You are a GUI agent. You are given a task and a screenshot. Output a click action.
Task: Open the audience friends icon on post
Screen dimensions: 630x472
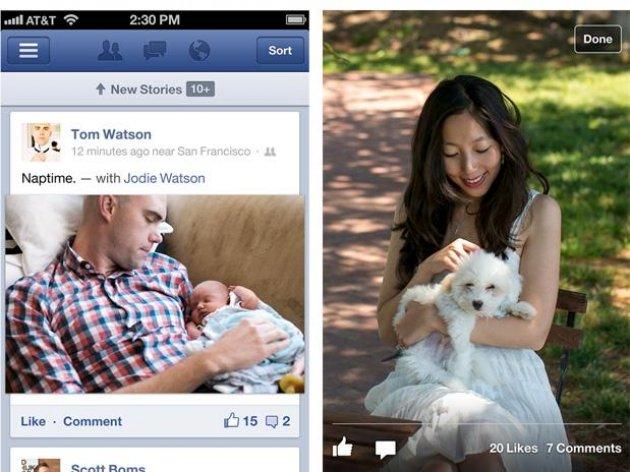[x=270, y=152]
